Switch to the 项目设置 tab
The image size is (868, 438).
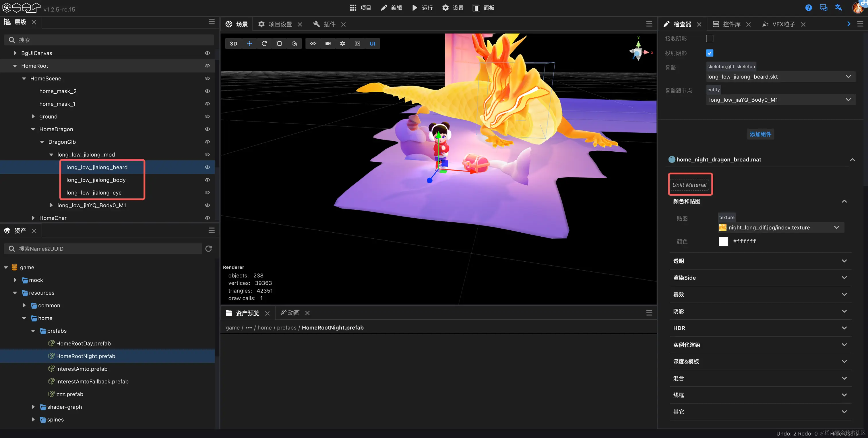(280, 24)
